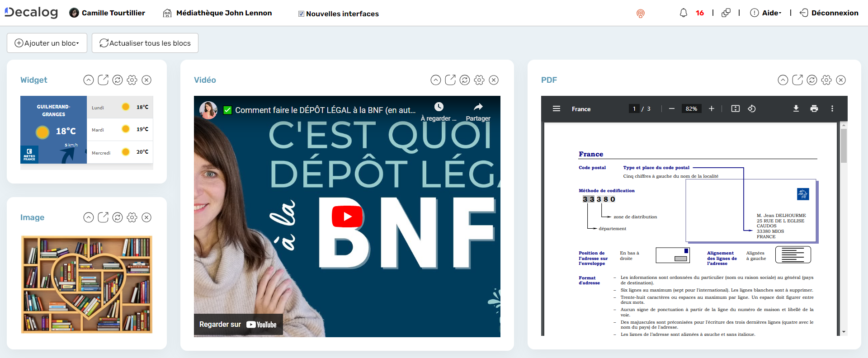Zoom in the PDF document
This screenshot has height=358, width=868.
712,109
